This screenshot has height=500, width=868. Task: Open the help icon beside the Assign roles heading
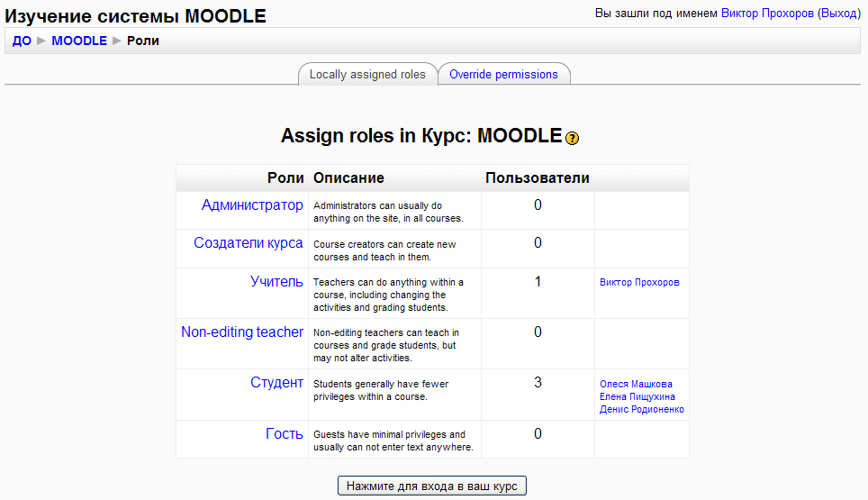point(573,138)
